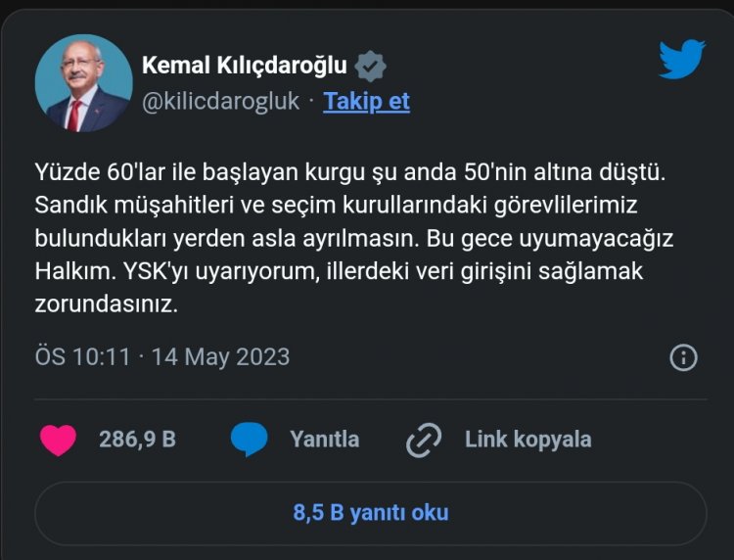Screen dimensions: 734x560
Task: Select the Yanıtla reply label
Action: click(x=324, y=440)
